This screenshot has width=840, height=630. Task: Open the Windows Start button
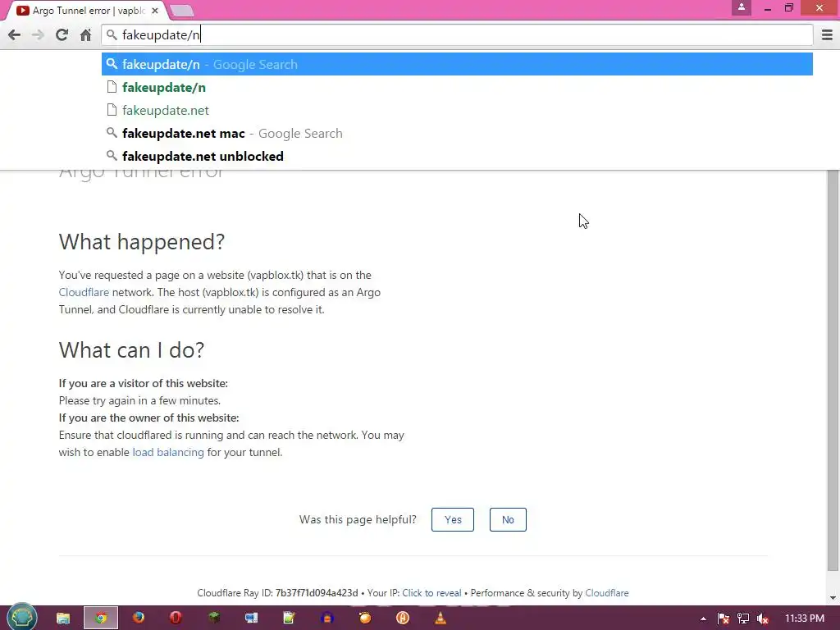coord(21,618)
